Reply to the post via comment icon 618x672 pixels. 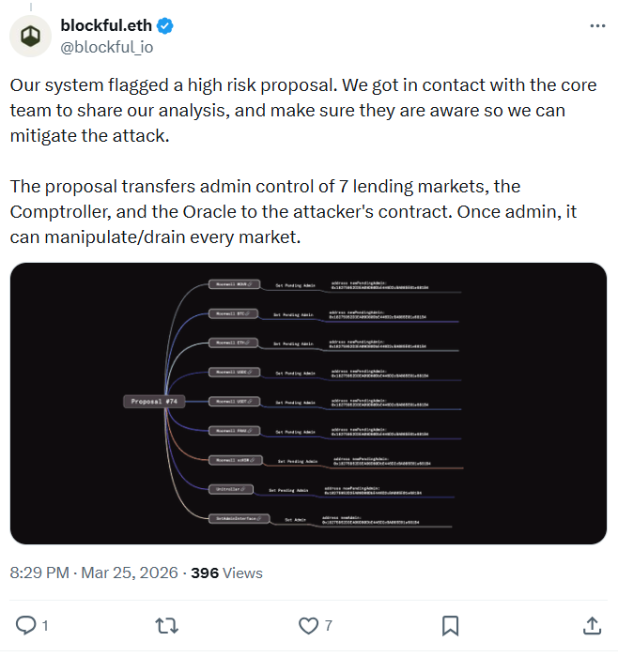click(x=27, y=625)
